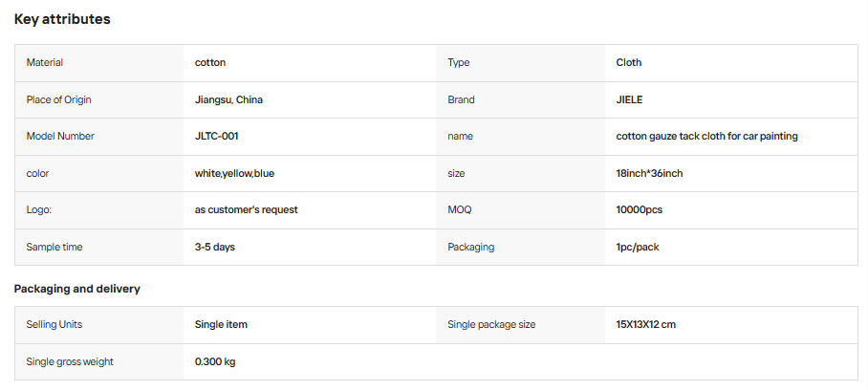
Task: Select the as customer's request value
Action: click(x=247, y=210)
